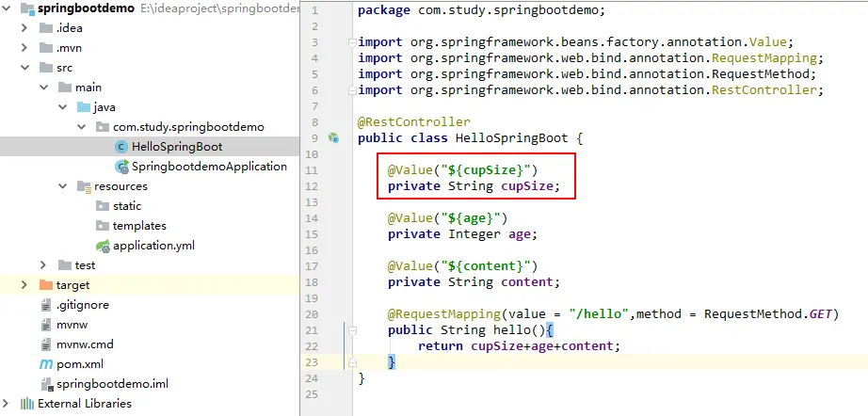868x416 pixels.
Task: Click the test folder icon
Action: (x=65, y=265)
